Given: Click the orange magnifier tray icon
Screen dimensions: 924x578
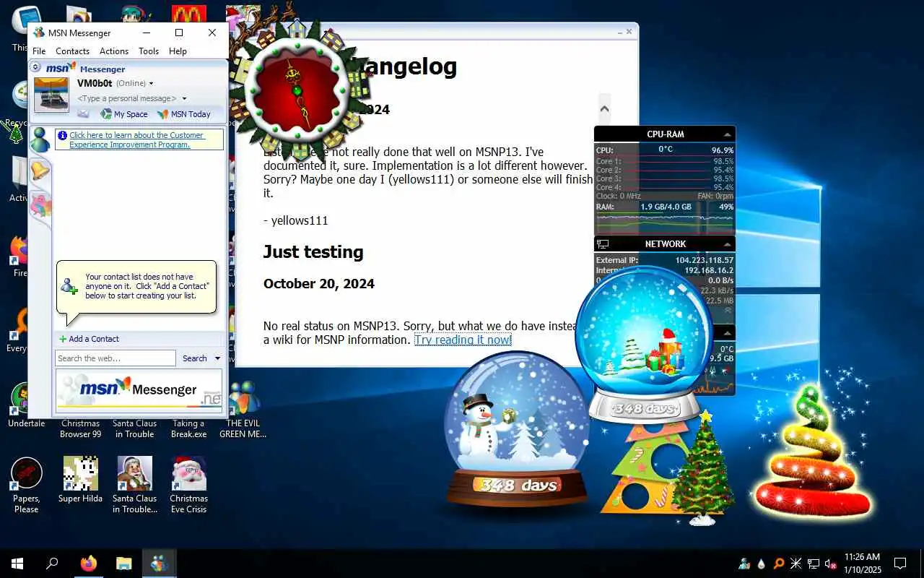Looking at the screenshot, I should click(x=778, y=564).
